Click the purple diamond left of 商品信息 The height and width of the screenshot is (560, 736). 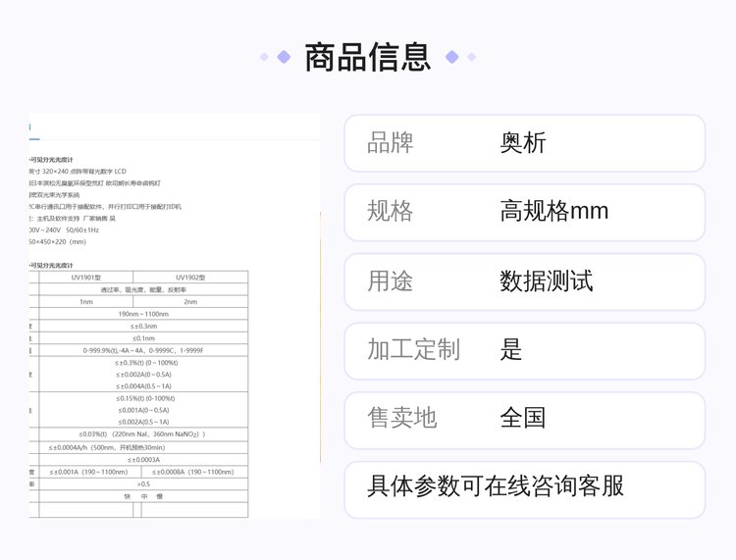coord(284,57)
